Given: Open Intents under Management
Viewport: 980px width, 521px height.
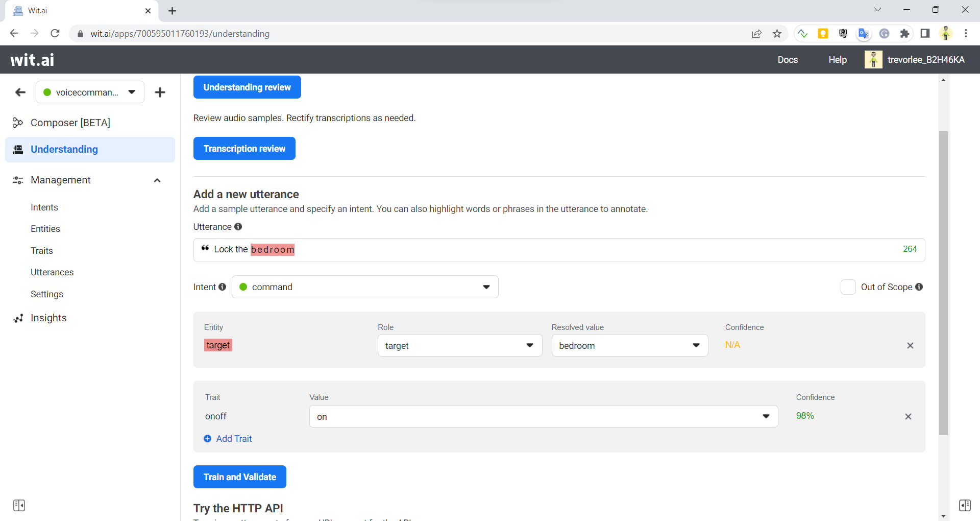Looking at the screenshot, I should [x=44, y=207].
